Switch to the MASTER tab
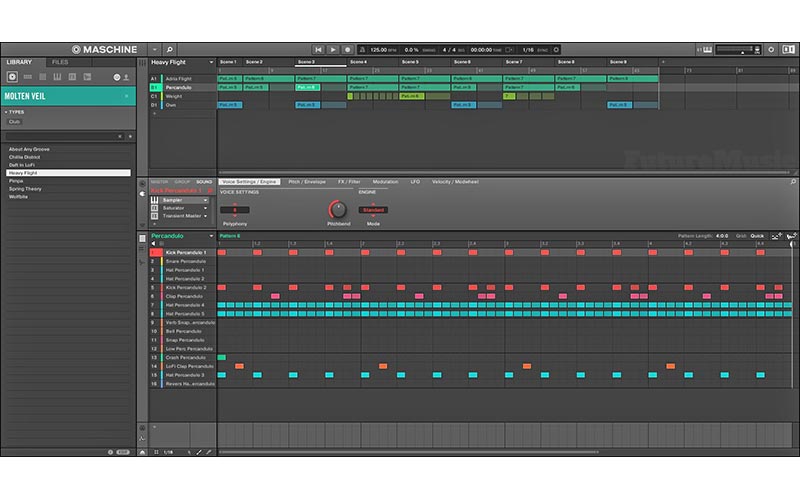This screenshot has height=500, width=800. (159, 182)
